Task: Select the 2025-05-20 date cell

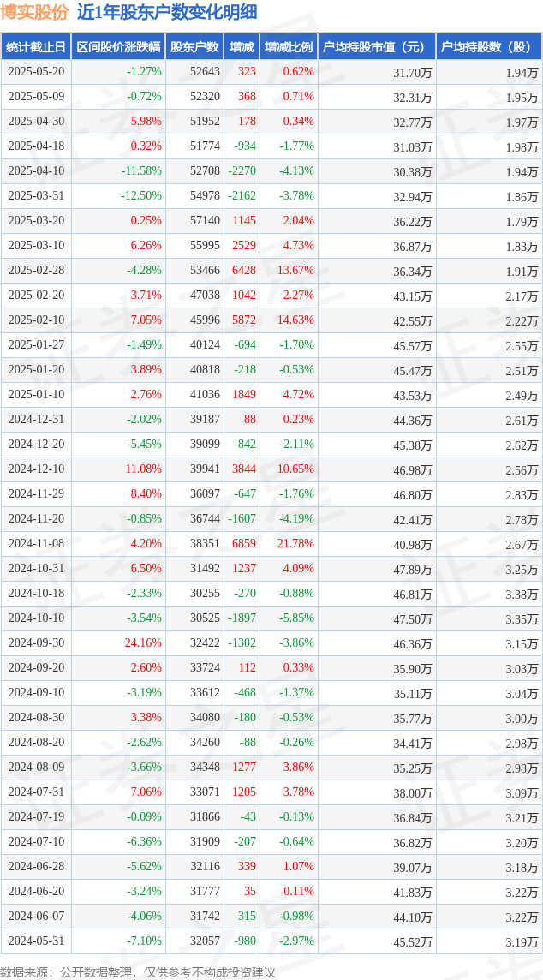Action: pyautogui.click(x=36, y=72)
